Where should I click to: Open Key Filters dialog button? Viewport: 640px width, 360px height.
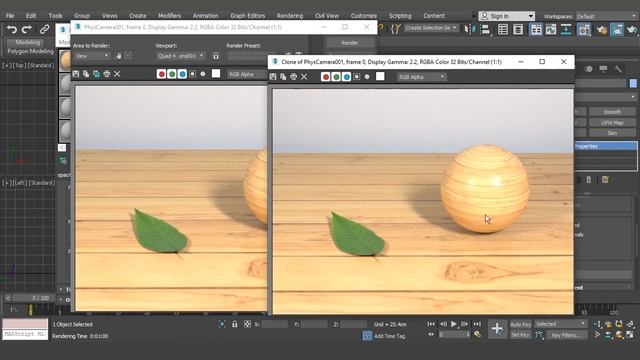click(x=566, y=335)
